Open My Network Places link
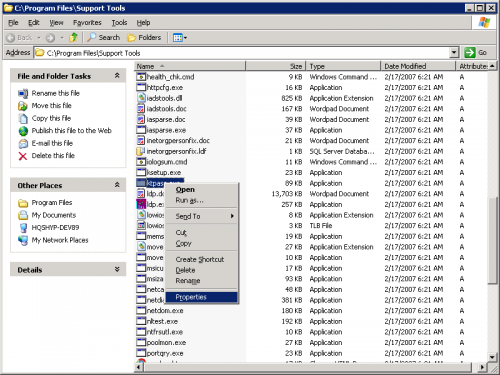500x375 pixels. click(60, 240)
